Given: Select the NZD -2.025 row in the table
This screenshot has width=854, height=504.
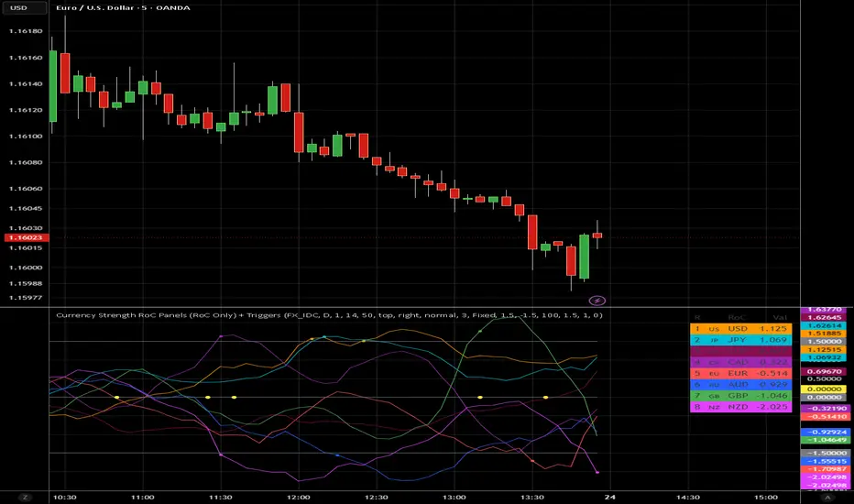Looking at the screenshot, I should [x=740, y=407].
